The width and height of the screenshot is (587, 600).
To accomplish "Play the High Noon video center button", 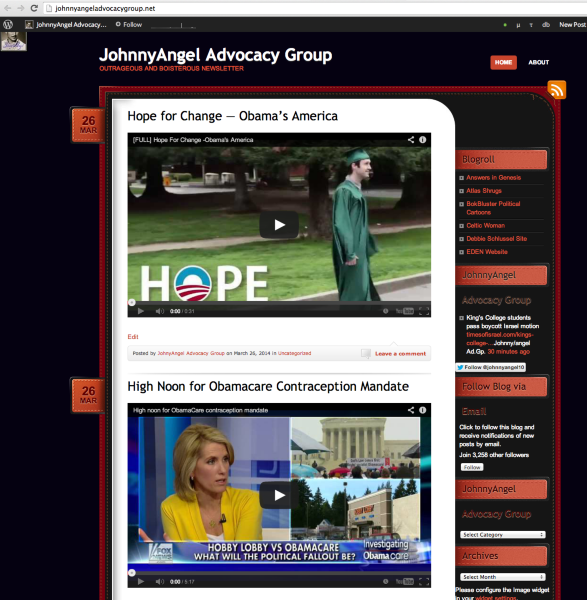I will 279,495.
